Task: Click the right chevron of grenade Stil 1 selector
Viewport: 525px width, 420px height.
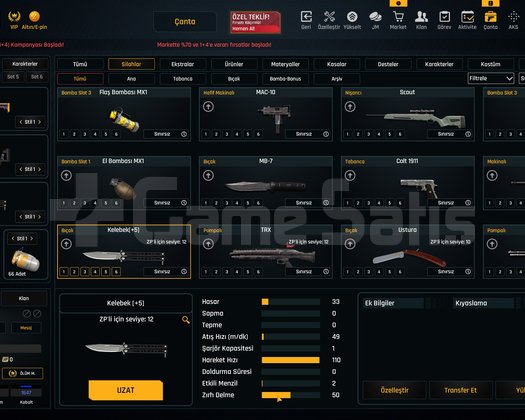Action: (x=32, y=238)
